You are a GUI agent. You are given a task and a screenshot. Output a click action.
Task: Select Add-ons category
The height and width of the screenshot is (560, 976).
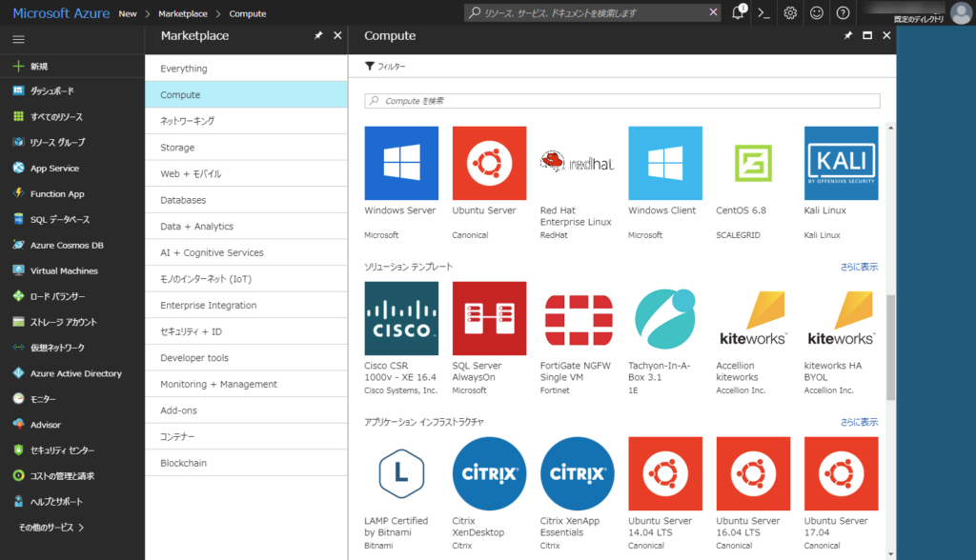[x=247, y=410]
